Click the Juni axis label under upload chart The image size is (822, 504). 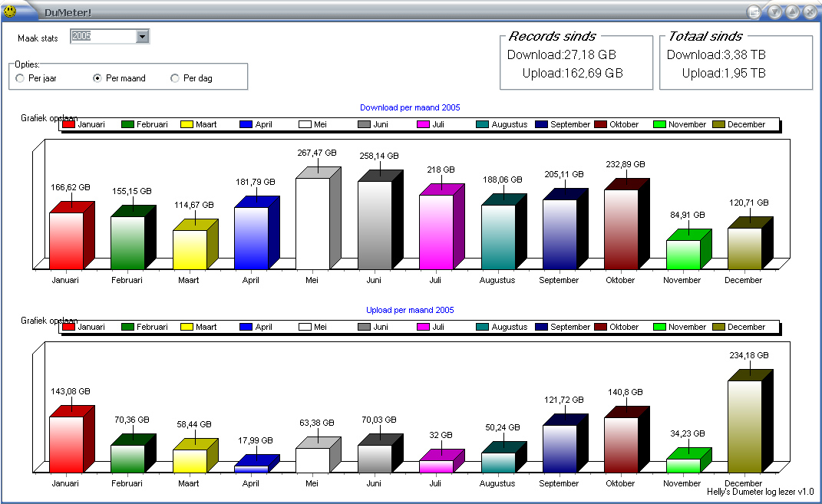(x=374, y=483)
